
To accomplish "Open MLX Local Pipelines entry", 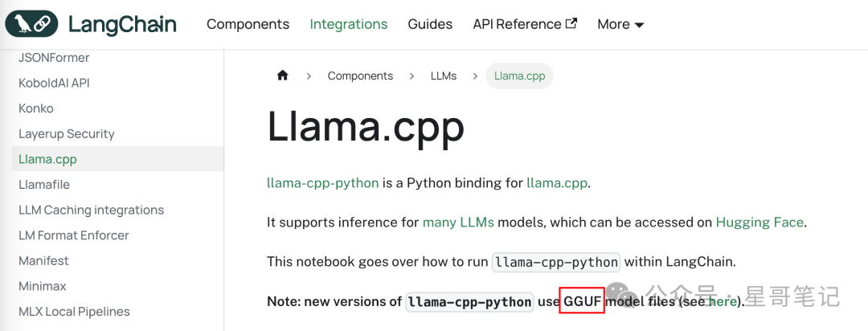I will pyautogui.click(x=74, y=312).
